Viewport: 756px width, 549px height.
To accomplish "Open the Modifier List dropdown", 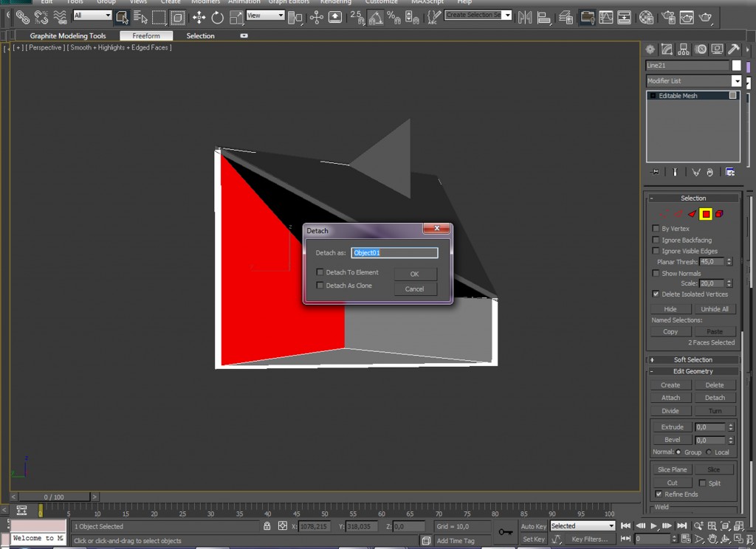I will pyautogui.click(x=736, y=80).
